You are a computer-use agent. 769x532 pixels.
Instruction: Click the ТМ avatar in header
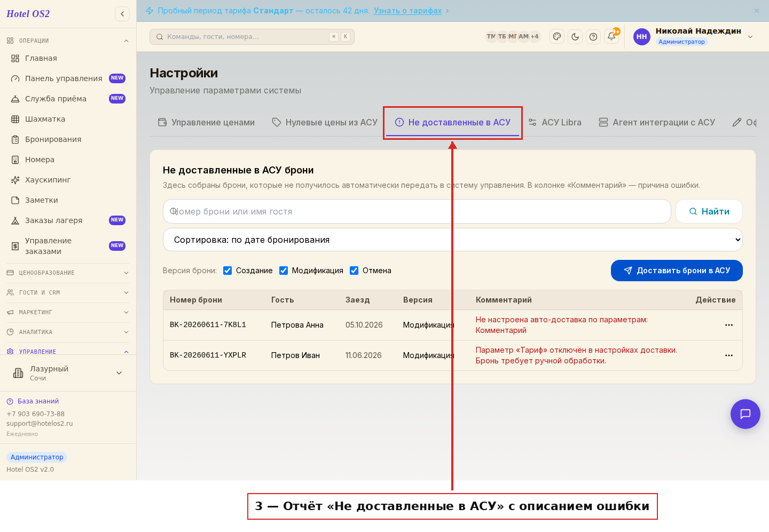pos(491,37)
